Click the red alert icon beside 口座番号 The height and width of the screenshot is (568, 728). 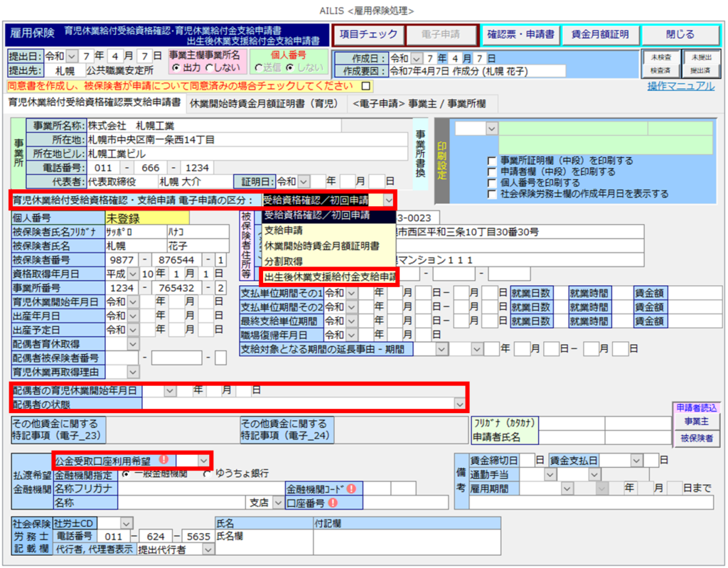coord(332,503)
